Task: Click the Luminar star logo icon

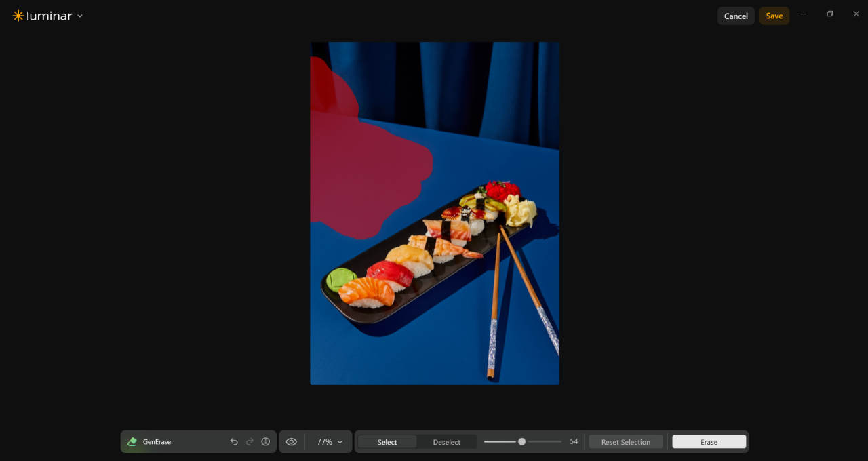Action: [x=18, y=16]
